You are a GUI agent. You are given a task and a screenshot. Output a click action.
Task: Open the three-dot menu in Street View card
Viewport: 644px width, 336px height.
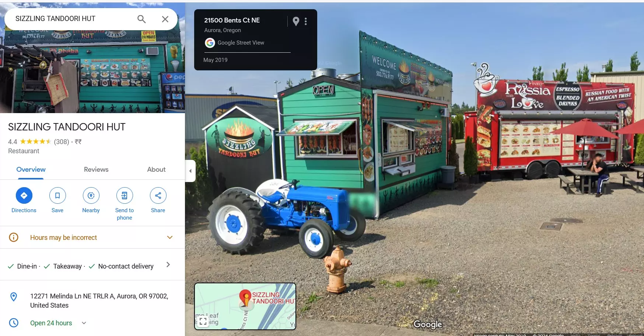[306, 21]
